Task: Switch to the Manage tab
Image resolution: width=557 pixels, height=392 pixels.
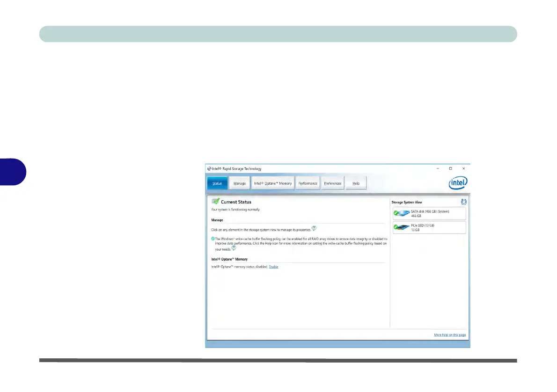Action: tap(240, 183)
